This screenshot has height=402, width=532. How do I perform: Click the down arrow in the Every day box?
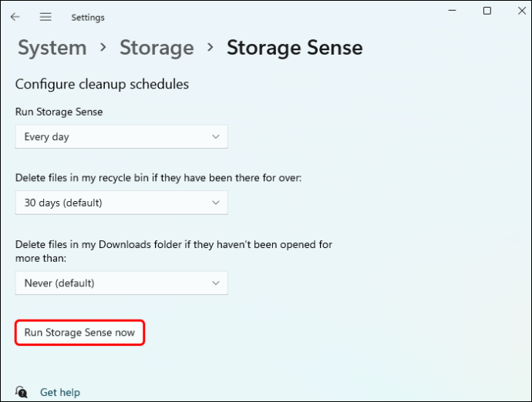tap(216, 137)
